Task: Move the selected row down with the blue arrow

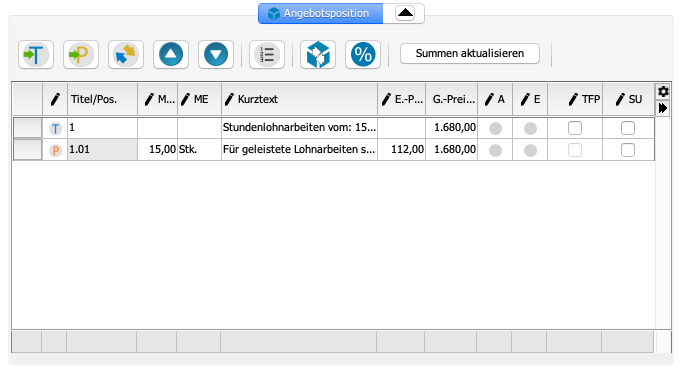Action: tap(216, 54)
